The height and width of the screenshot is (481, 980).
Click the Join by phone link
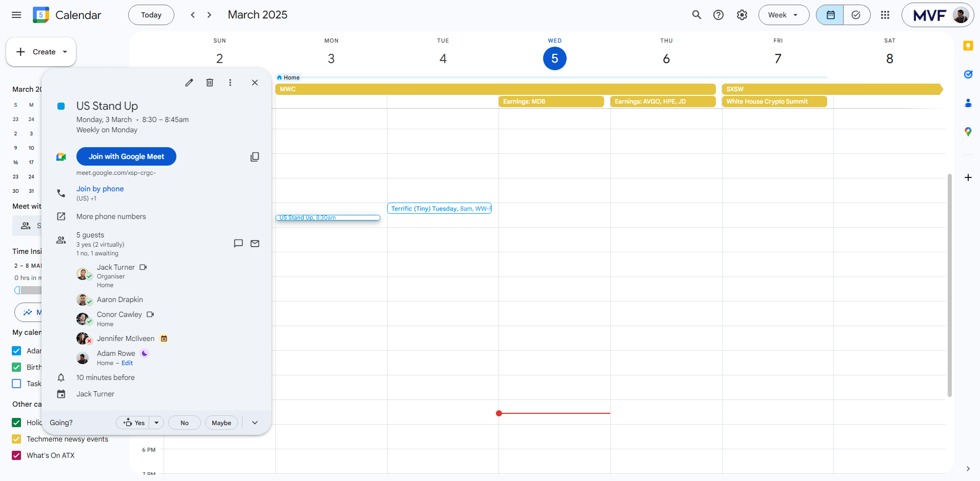pyautogui.click(x=100, y=189)
